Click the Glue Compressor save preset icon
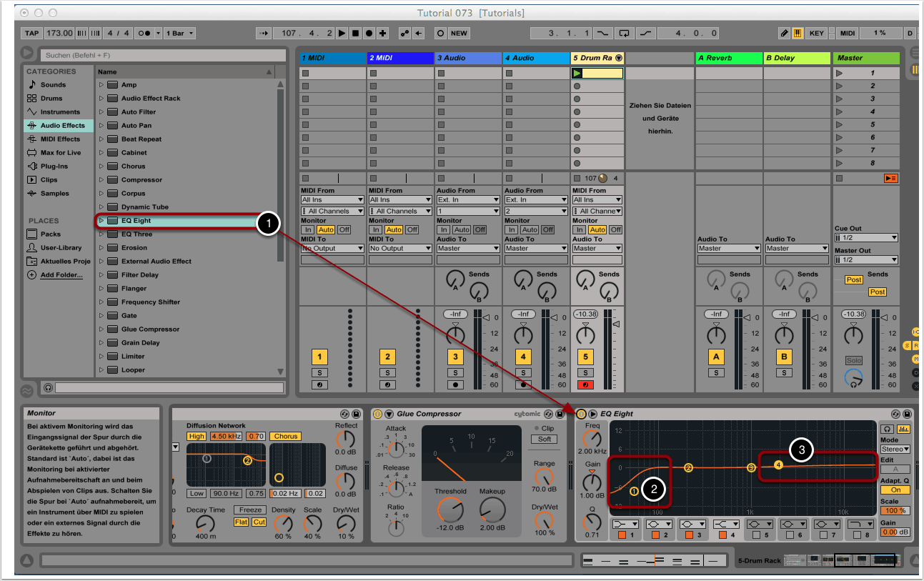 click(560, 414)
